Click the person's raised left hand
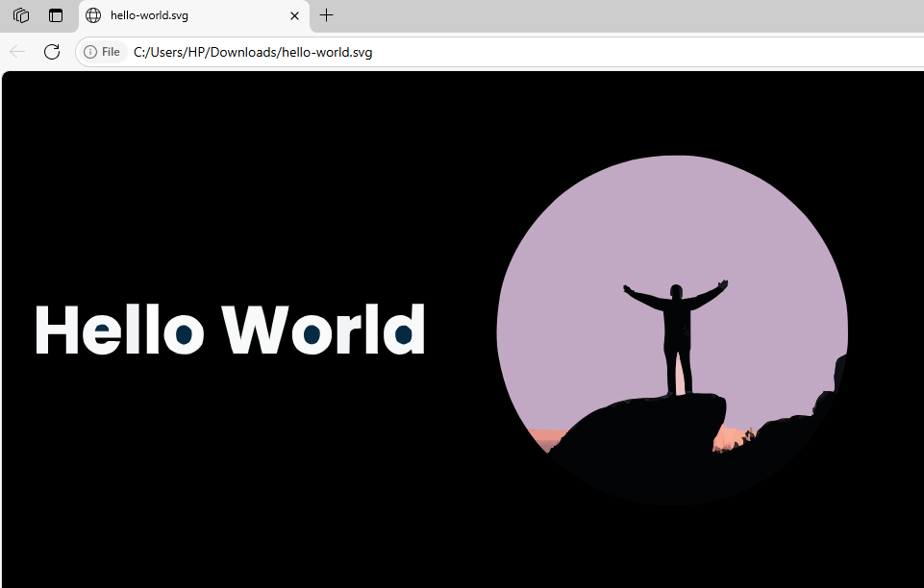 (628, 287)
